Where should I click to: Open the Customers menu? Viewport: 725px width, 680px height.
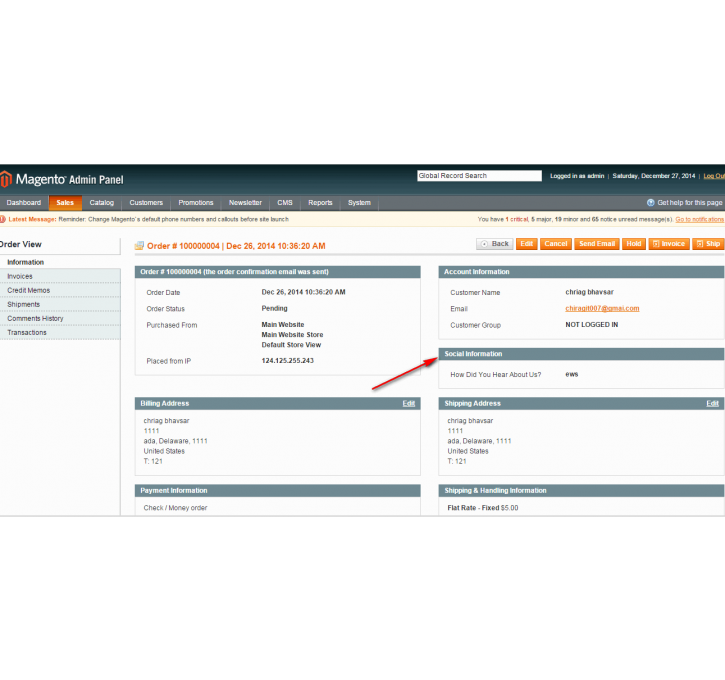click(146, 202)
